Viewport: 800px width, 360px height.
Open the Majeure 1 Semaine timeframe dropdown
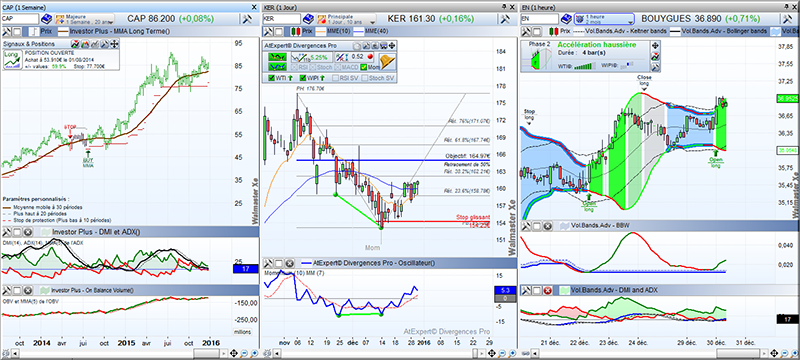click(84, 19)
